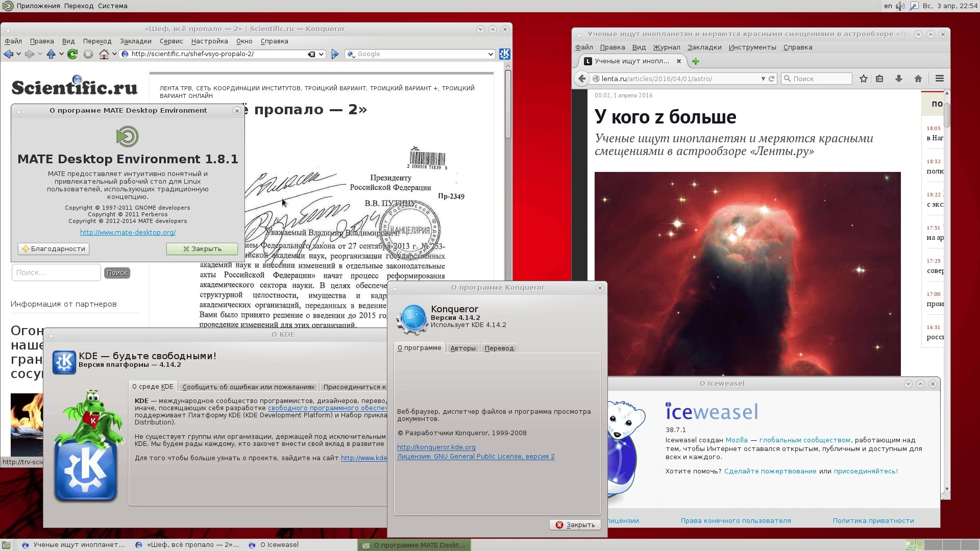
Task: Click the Iceweasel home icon
Action: (x=918, y=79)
